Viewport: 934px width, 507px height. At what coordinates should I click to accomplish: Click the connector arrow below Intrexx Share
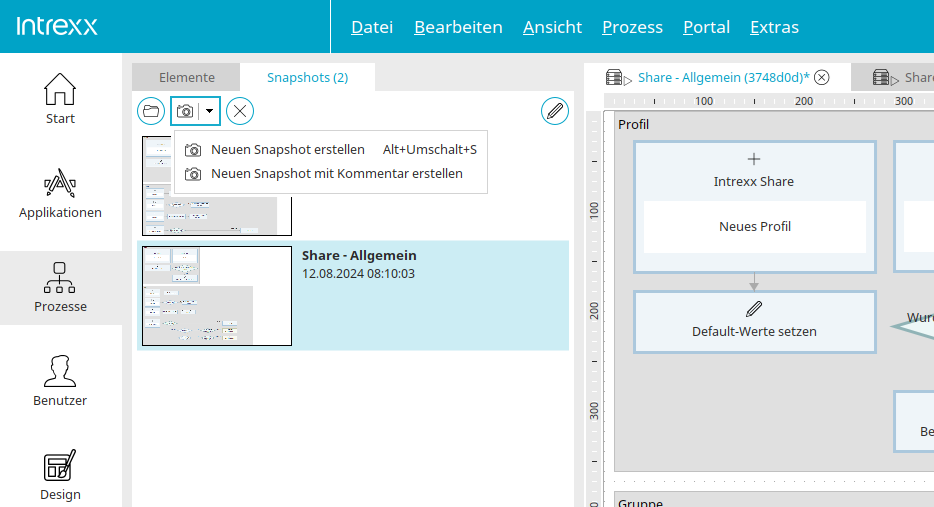[x=754, y=282]
